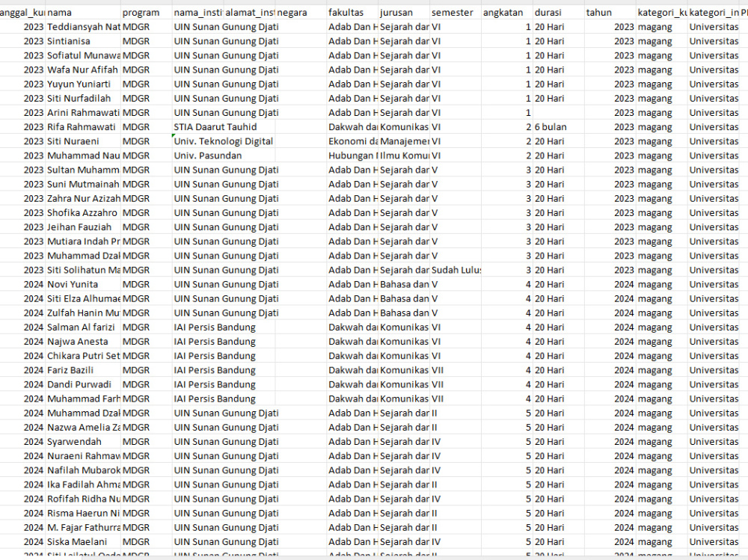
Task: Select the cell 'Risma Haerun Ni'
Action: pyautogui.click(x=83, y=513)
